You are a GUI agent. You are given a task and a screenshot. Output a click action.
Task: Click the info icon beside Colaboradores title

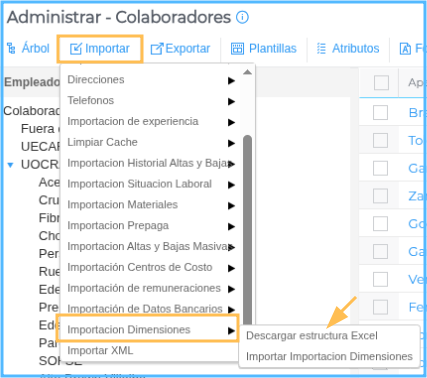coord(242,17)
